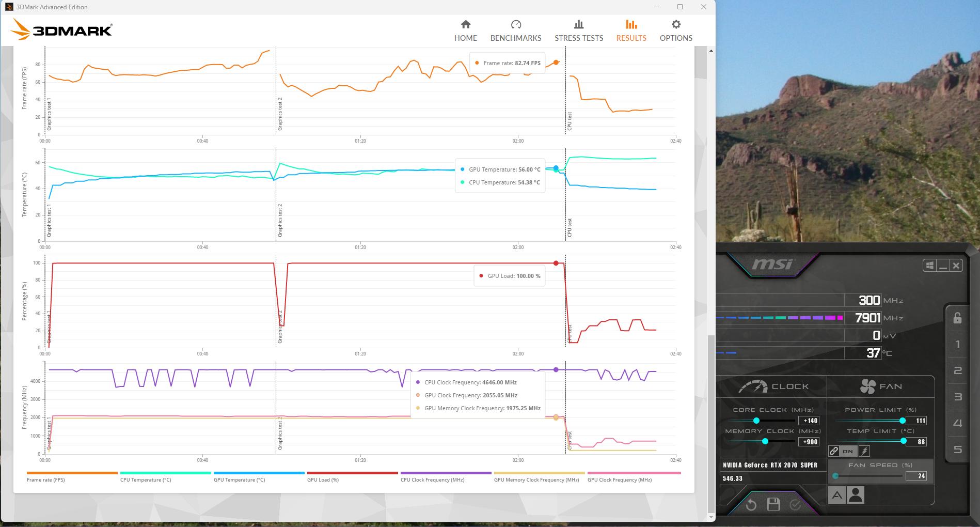This screenshot has width=980, height=527.
Task: Click the scroll down arrow in 3DMark
Action: tap(711, 517)
